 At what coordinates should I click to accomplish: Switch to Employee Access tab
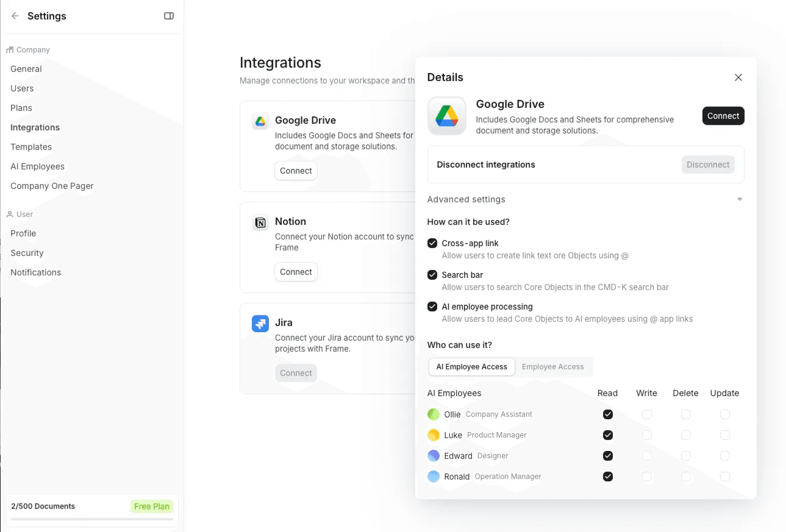pyautogui.click(x=552, y=367)
